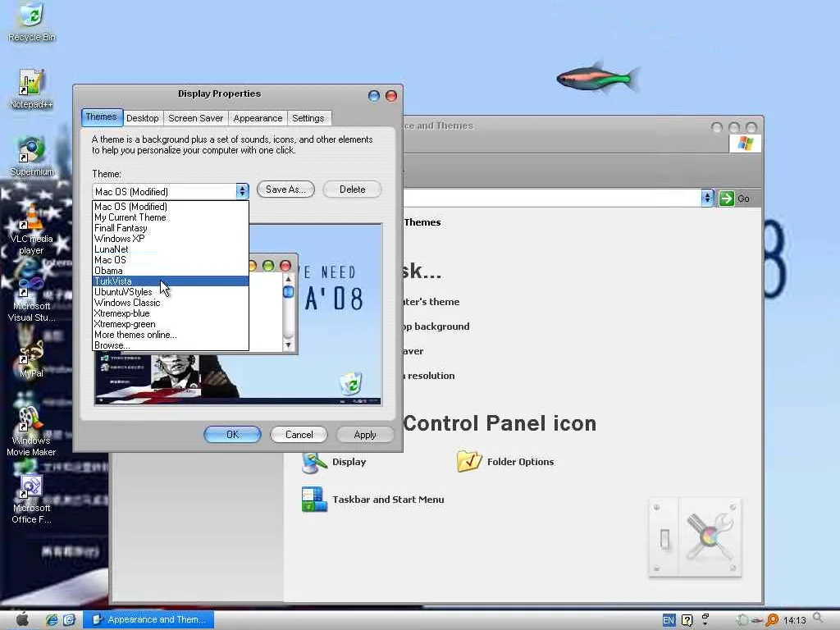Click Taskbar and Start Menu link text
The image size is (840, 630).
coord(388,500)
